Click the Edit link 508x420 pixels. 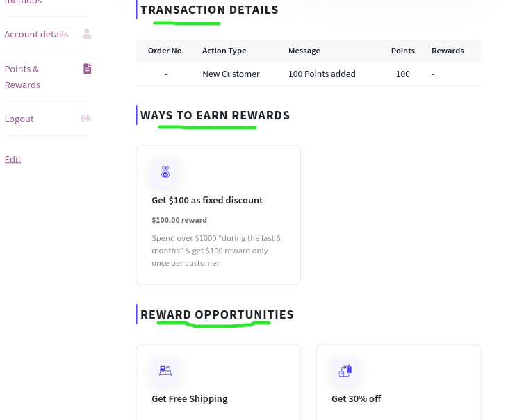pyautogui.click(x=13, y=159)
